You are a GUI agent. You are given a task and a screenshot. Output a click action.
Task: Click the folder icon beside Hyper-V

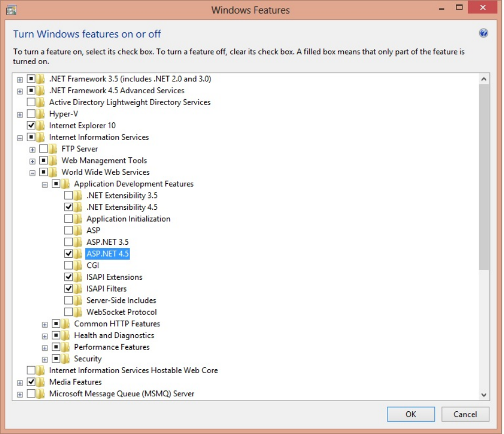pos(40,114)
